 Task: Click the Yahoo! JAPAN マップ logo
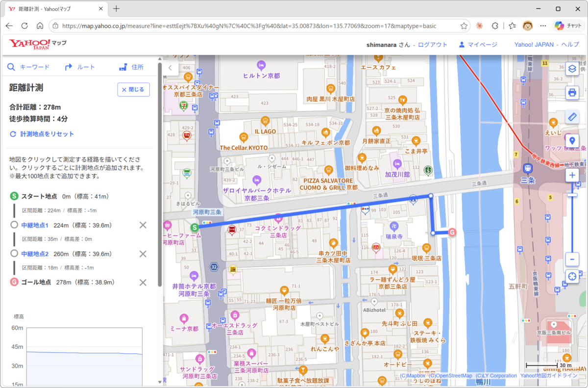(x=38, y=44)
